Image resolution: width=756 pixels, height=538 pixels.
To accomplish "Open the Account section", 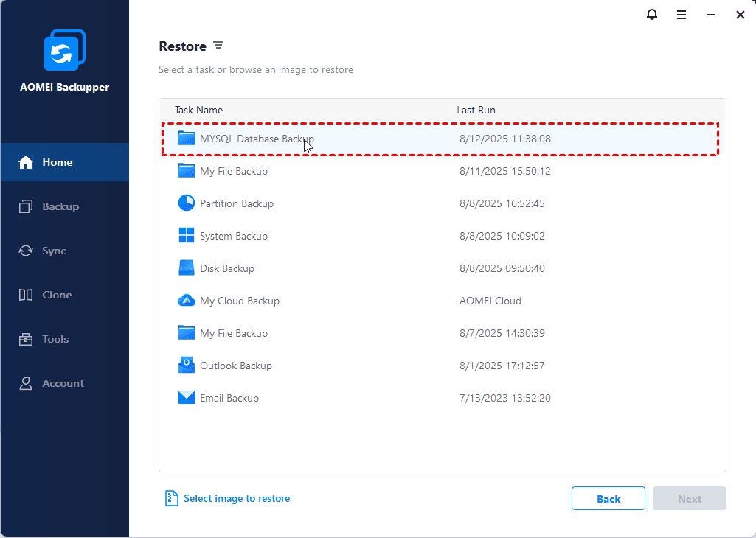I will 64,383.
